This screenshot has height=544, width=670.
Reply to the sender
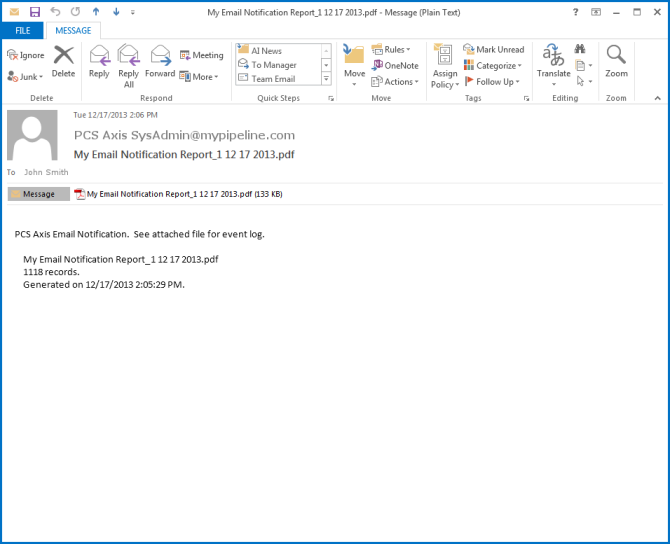pyautogui.click(x=99, y=62)
